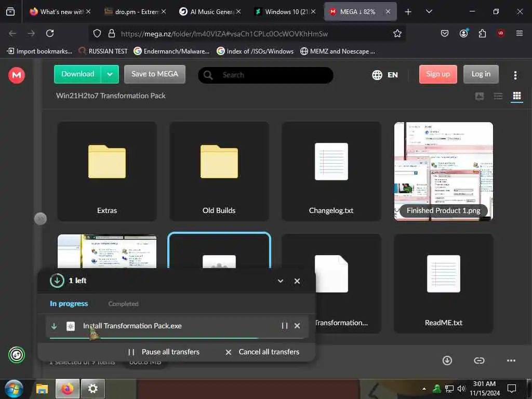The width and height of the screenshot is (532, 399).
Task: Click the site security padlock icon
Action: 111,33
